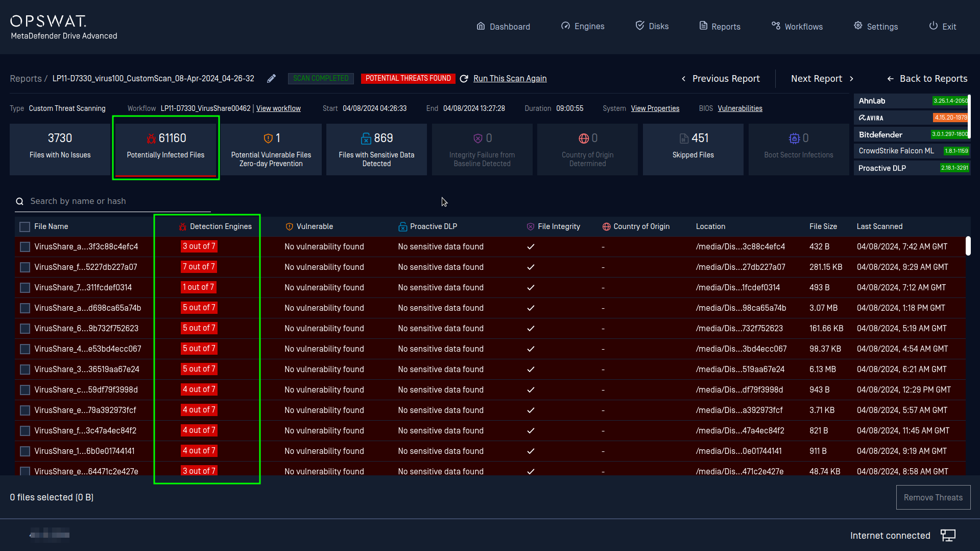Click the Location column header
The width and height of the screenshot is (980, 551).
[710, 226]
